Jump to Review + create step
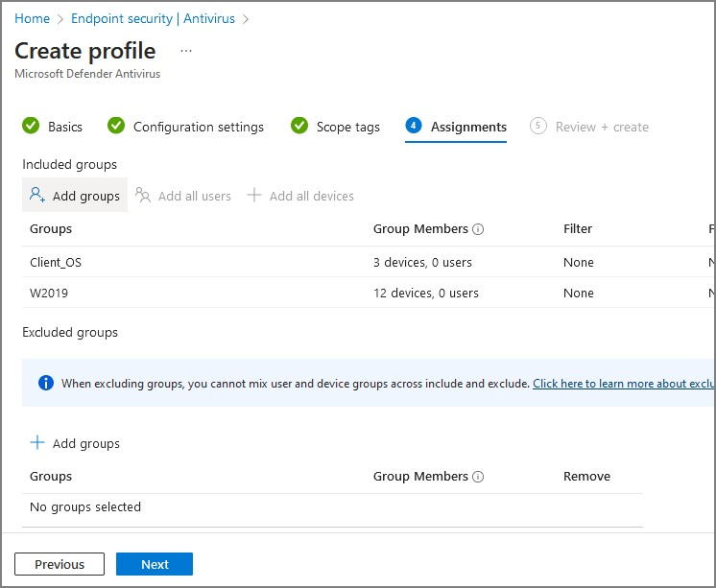716x588 pixels. (602, 127)
